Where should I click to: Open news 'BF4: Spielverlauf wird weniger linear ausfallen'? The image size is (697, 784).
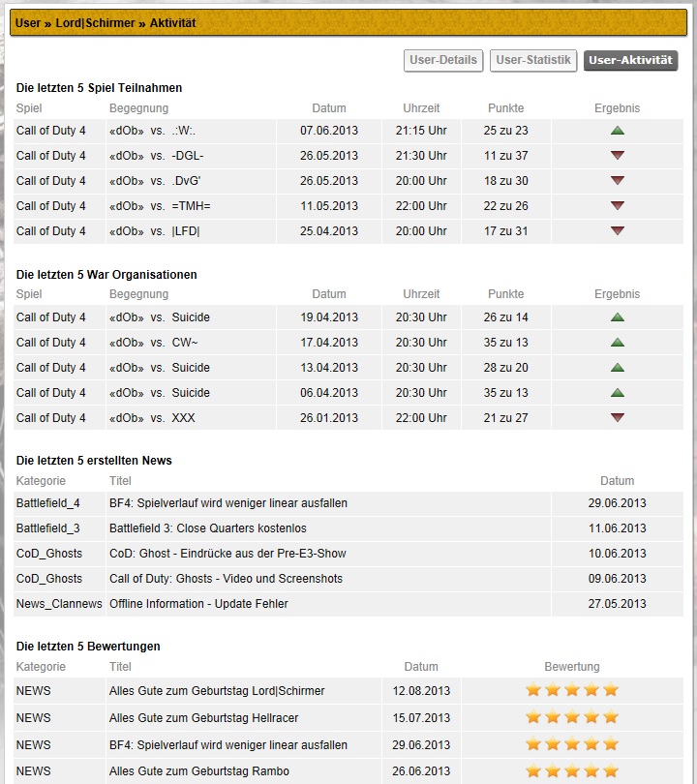click(228, 503)
